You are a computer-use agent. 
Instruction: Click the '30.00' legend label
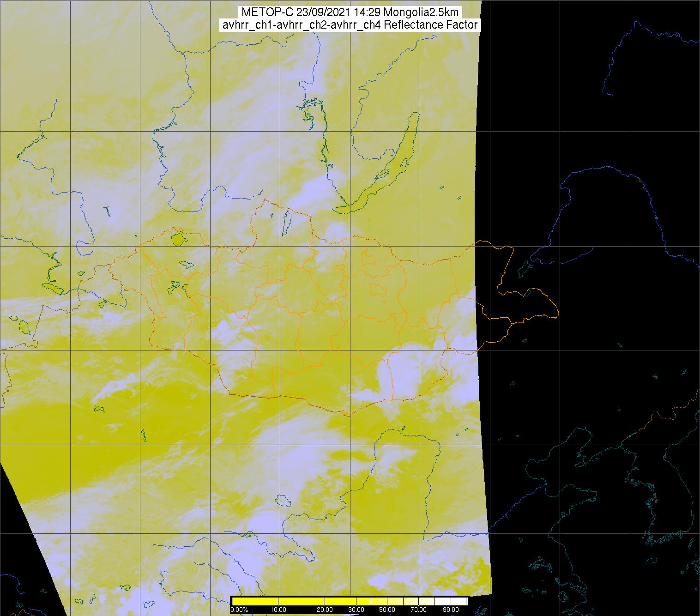pyautogui.click(x=356, y=610)
